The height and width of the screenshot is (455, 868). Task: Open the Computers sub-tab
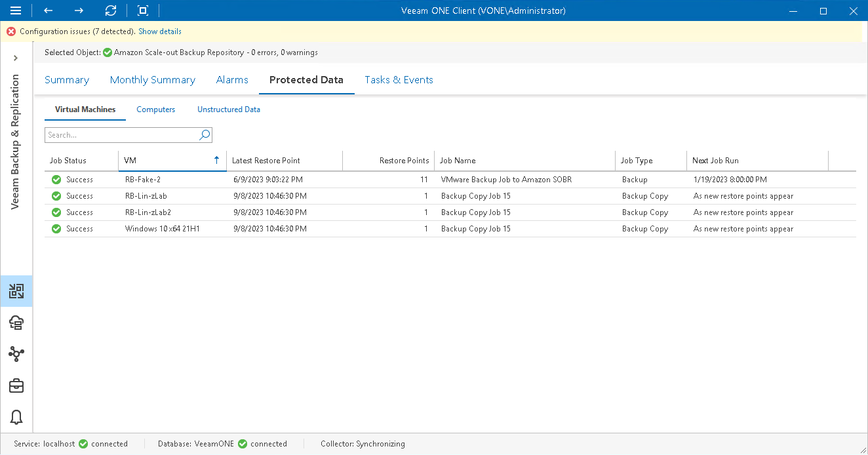coord(155,109)
